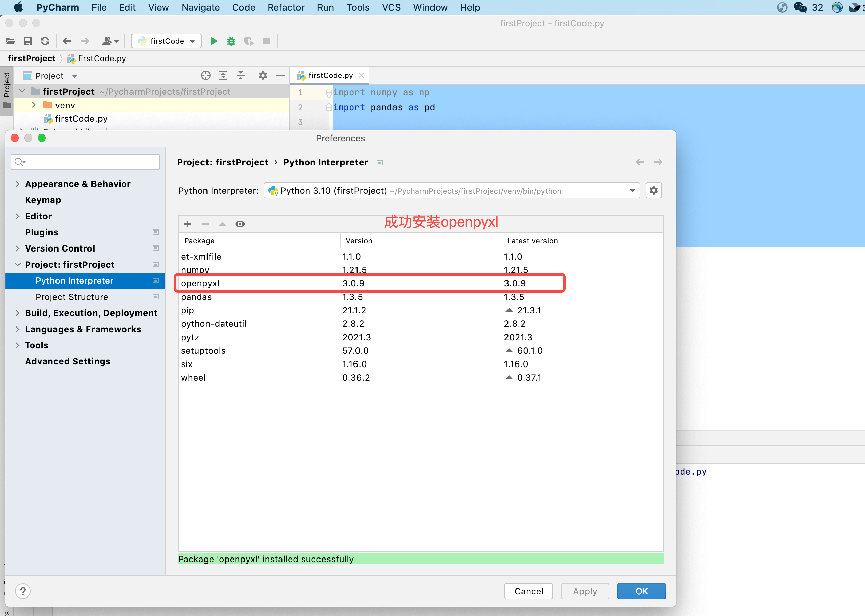Open interpreter settings via the gear icon
865x616 pixels.
tap(653, 190)
